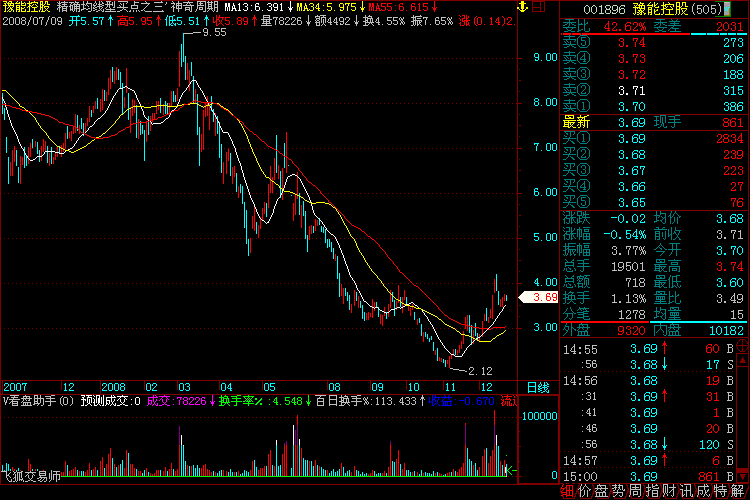Viewport: 750px width, 500px height.
Task: Select the 卖⑤ ask row at 3.74
Action: pyautogui.click(x=653, y=43)
